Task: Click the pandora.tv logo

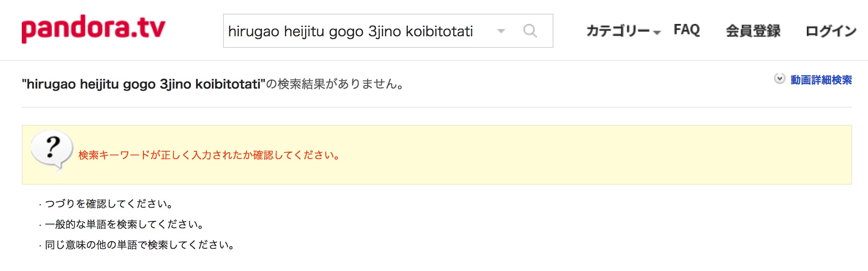Action: 93,29
